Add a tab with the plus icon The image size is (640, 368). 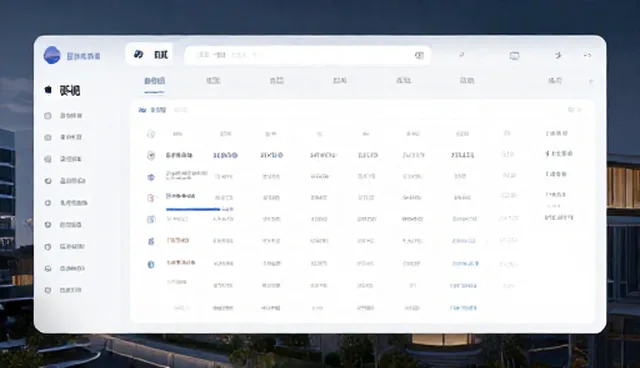click(590, 81)
